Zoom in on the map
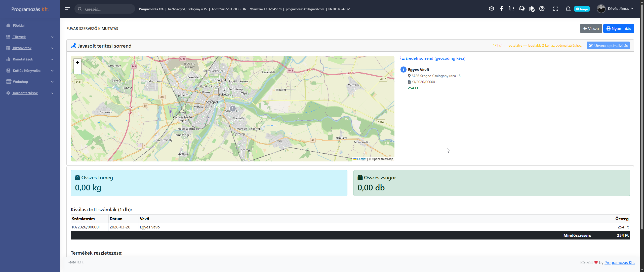This screenshot has height=272, width=644. pyautogui.click(x=77, y=62)
